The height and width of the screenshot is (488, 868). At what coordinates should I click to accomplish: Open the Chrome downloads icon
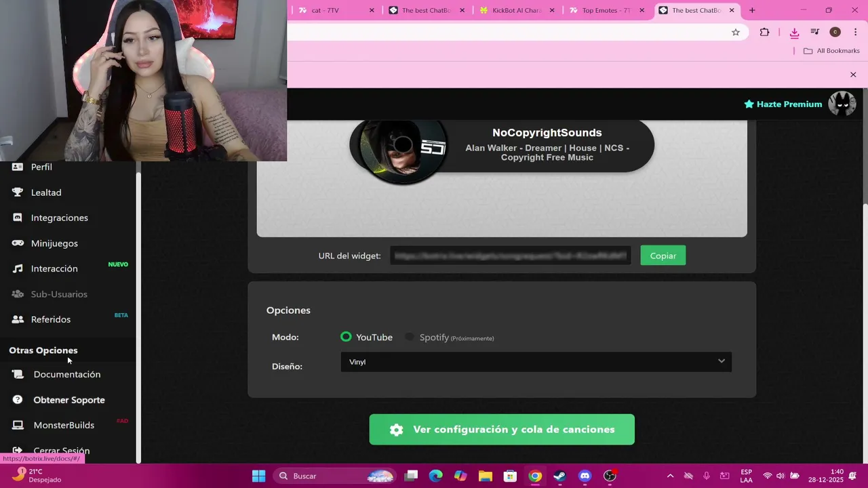pos(794,32)
